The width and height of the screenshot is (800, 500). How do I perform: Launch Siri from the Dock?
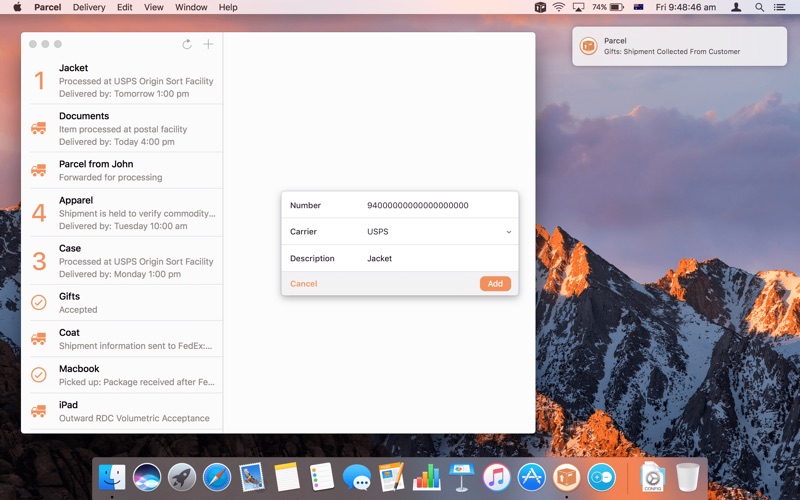tap(147, 477)
